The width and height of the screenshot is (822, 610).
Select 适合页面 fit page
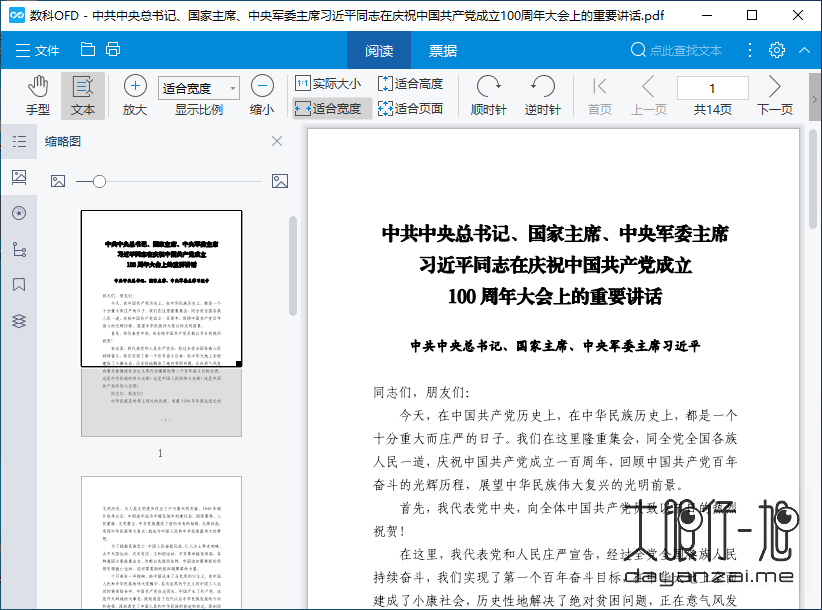tap(410, 108)
